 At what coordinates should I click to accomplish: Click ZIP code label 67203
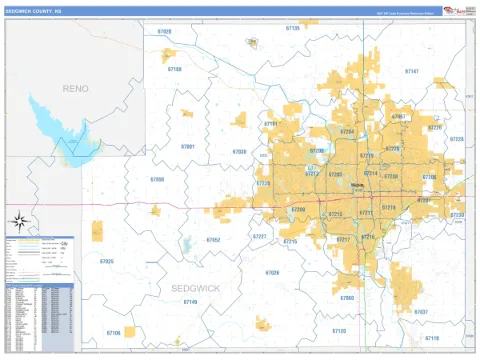(x=335, y=174)
